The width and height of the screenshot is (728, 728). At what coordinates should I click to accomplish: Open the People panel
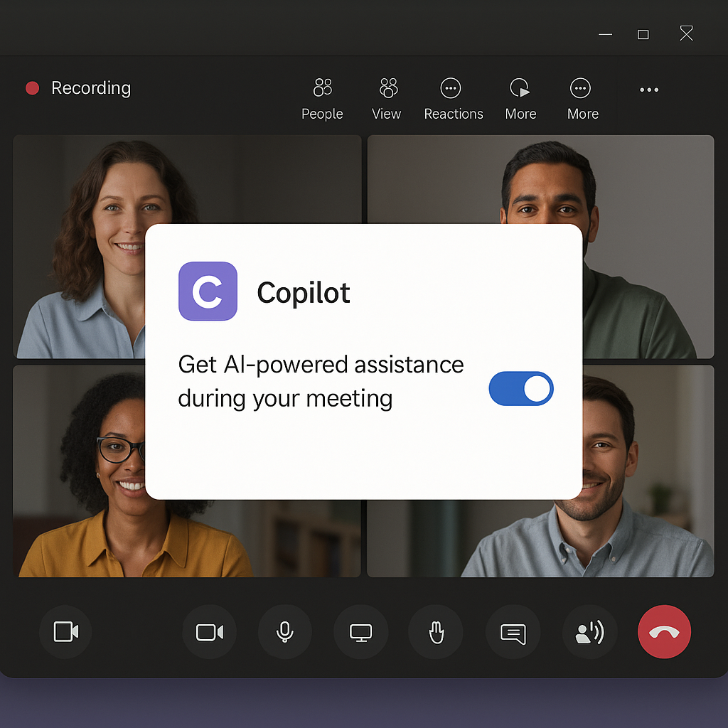322,100
